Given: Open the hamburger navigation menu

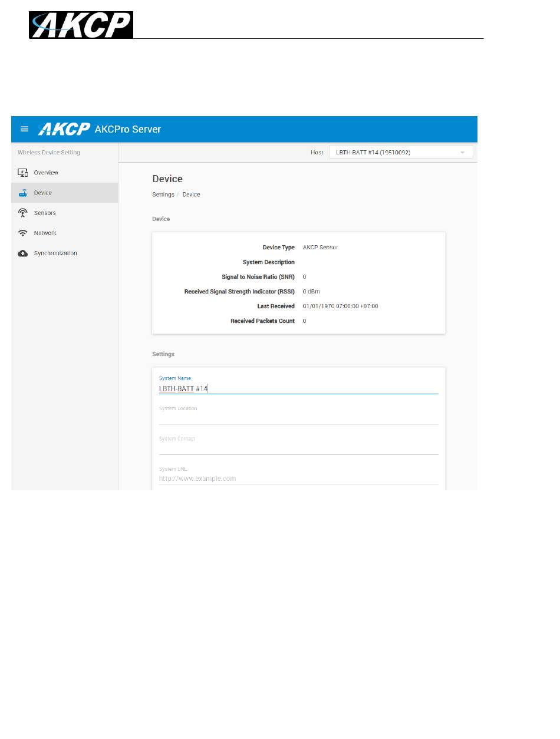Looking at the screenshot, I should pos(24,129).
